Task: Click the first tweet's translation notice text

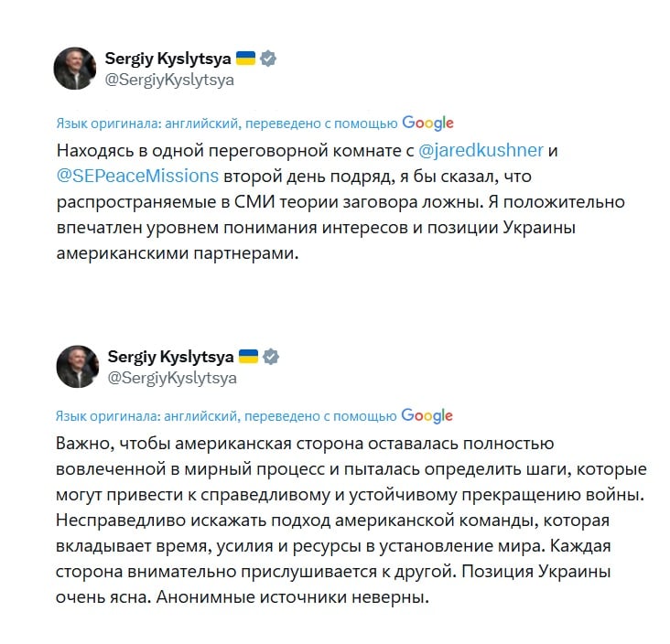Action: click(226, 123)
